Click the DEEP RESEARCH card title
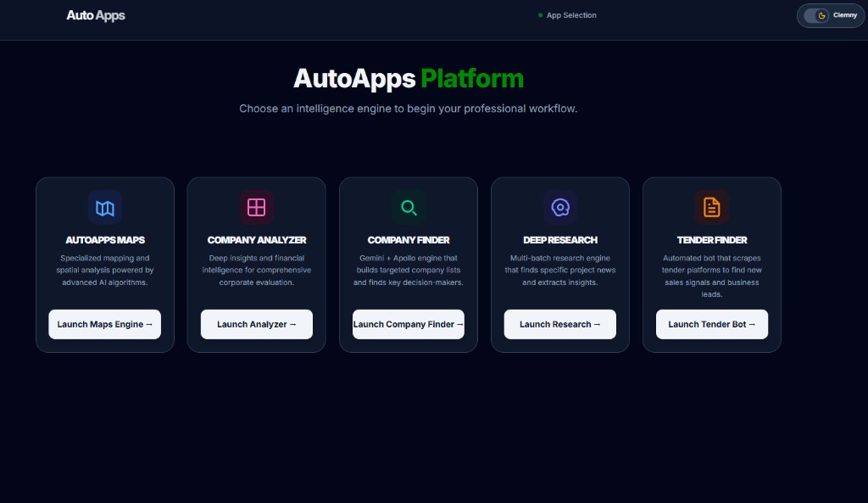868x503 pixels. click(560, 240)
